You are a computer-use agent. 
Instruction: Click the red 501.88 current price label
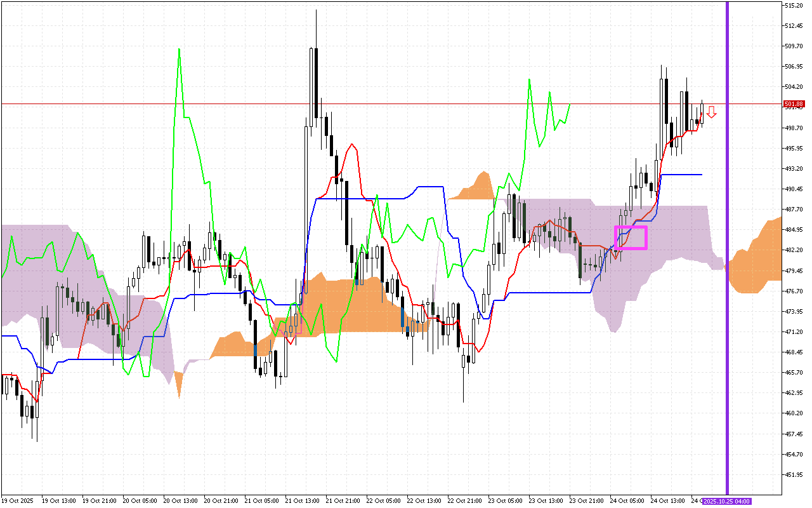(x=794, y=104)
